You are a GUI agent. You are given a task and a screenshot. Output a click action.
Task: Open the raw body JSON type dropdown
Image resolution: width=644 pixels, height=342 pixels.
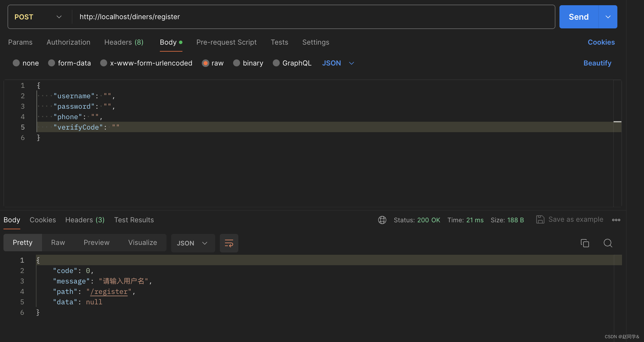click(x=338, y=63)
